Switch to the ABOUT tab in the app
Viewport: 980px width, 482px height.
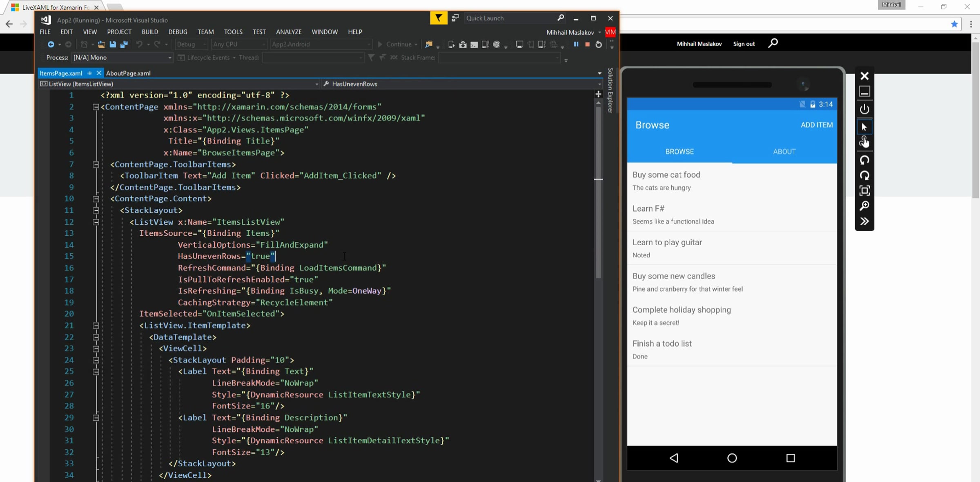tap(784, 152)
